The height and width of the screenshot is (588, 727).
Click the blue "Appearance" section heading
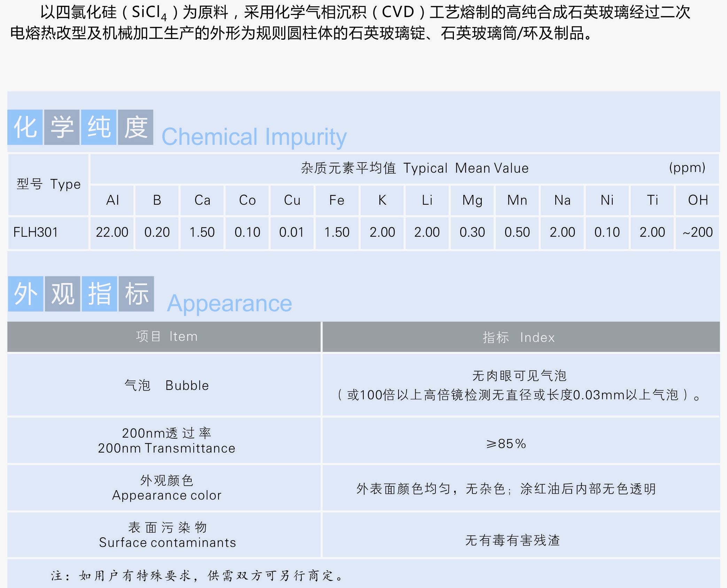(229, 304)
